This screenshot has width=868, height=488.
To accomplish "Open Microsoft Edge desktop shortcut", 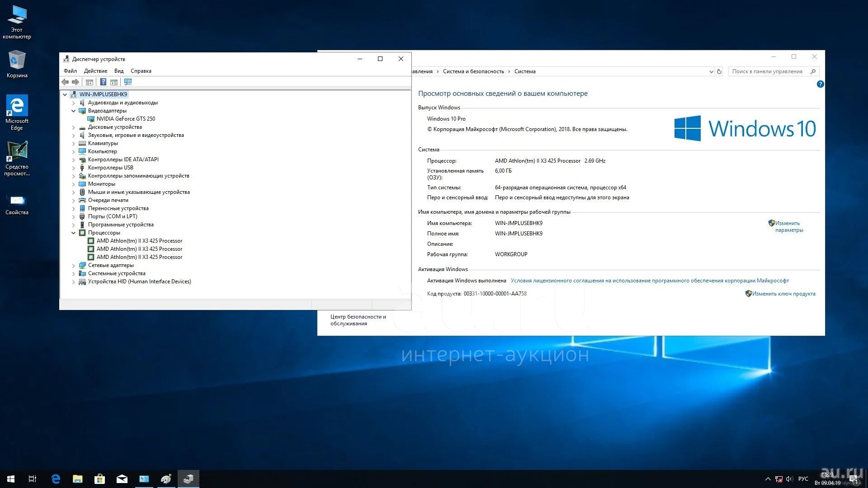I will coord(17,113).
